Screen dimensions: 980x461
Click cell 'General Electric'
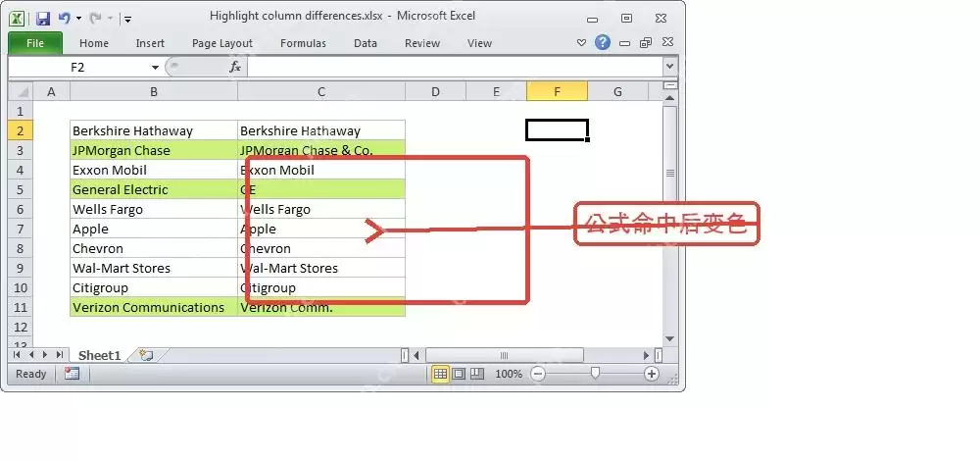(x=154, y=189)
